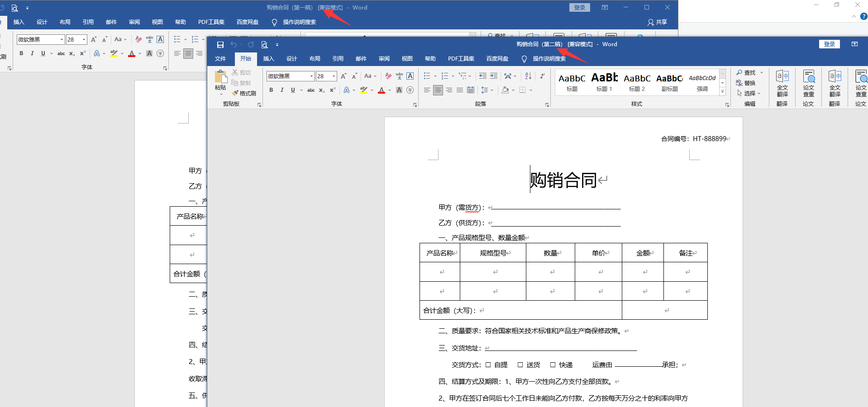Click the 登录 button in 第二稿 window
Image resolution: width=868 pixels, height=407 pixels.
click(x=829, y=44)
